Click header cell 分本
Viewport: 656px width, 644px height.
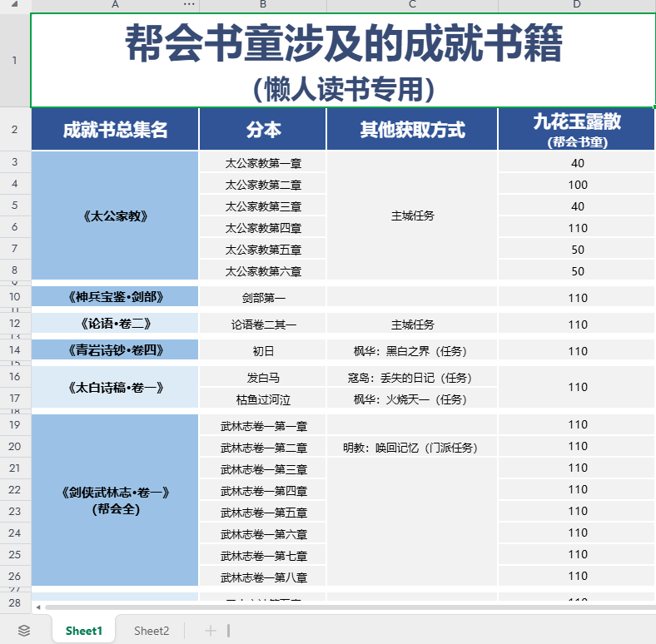(x=263, y=129)
